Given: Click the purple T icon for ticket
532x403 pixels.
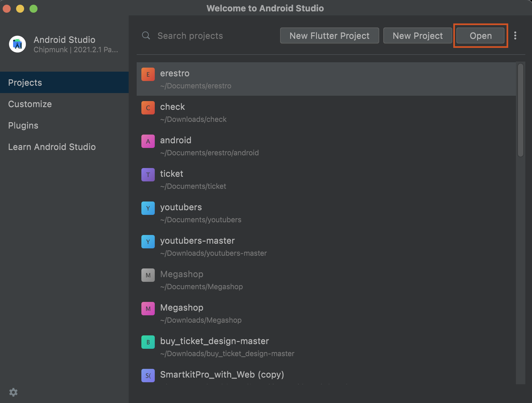Looking at the screenshot, I should [x=148, y=175].
